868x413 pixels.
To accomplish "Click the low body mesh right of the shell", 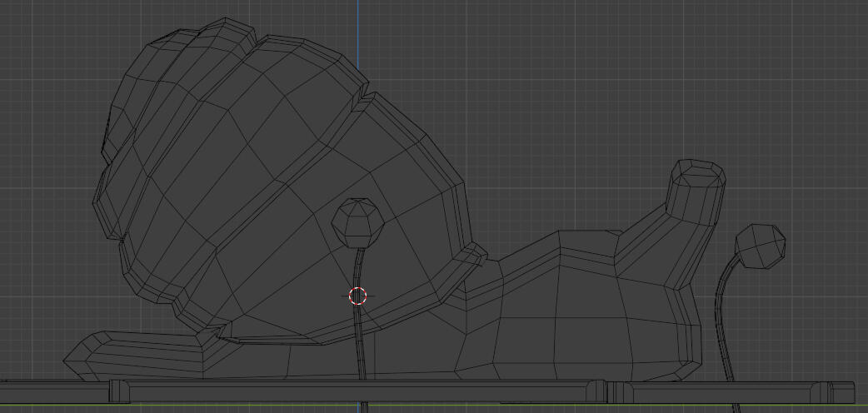I will 566,316.
